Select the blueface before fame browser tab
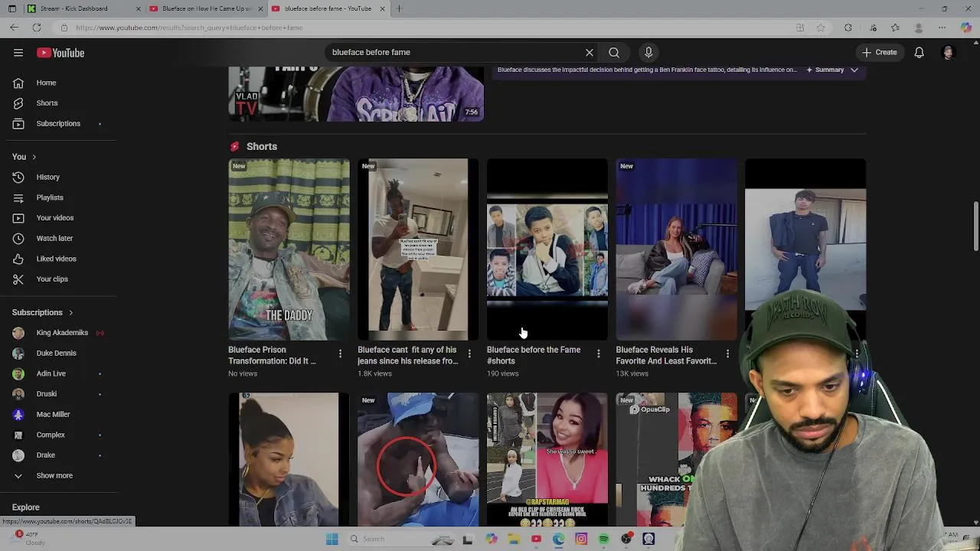This screenshot has height=551, width=980. pyautogui.click(x=328, y=8)
